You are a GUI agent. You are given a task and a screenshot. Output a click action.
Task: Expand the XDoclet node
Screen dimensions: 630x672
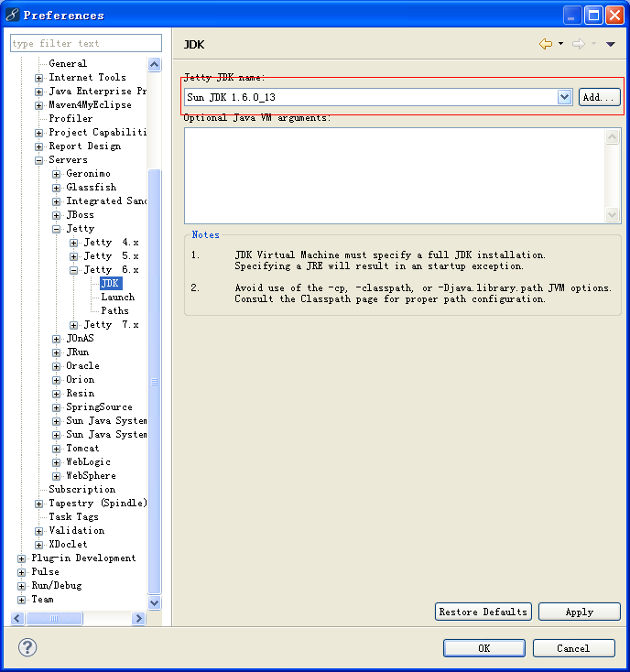coord(39,545)
